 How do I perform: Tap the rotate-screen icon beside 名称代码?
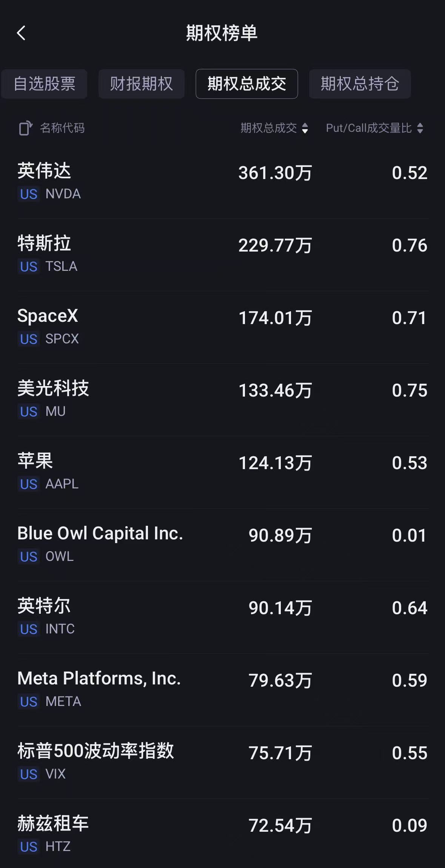pyautogui.click(x=25, y=128)
